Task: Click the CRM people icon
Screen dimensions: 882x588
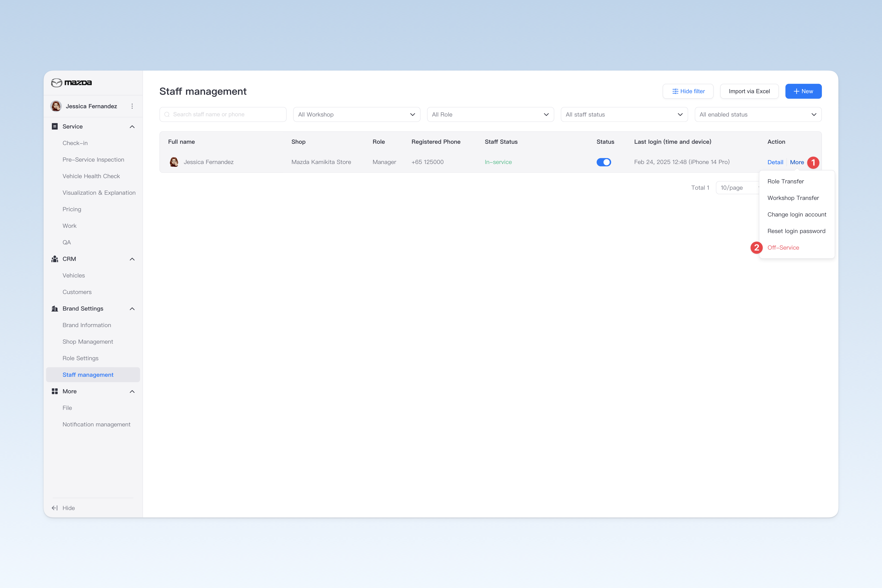Action: coord(55,259)
